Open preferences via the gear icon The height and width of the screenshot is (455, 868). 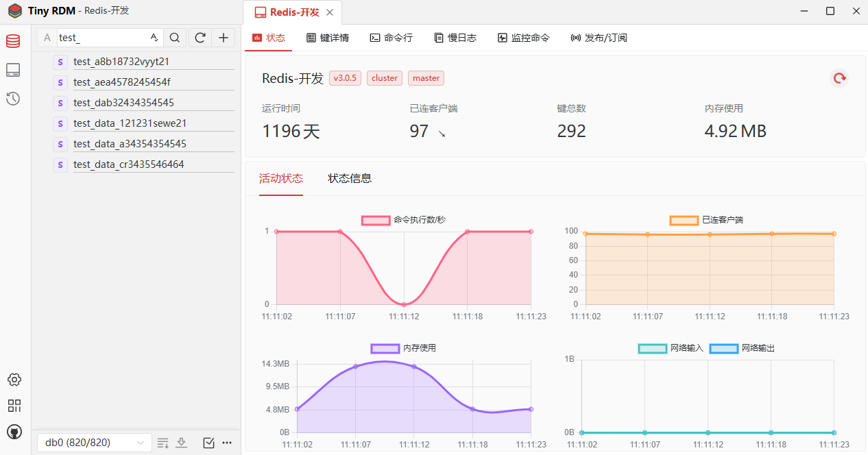coord(14,380)
